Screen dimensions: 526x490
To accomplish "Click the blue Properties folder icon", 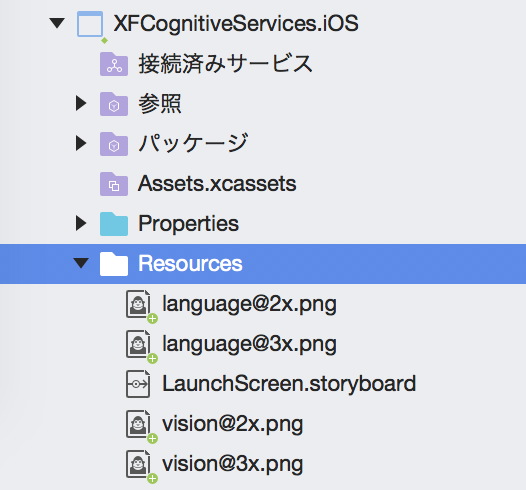I will point(114,224).
